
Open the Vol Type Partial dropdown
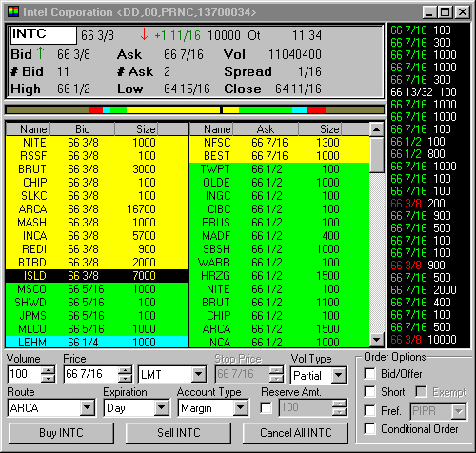(339, 375)
